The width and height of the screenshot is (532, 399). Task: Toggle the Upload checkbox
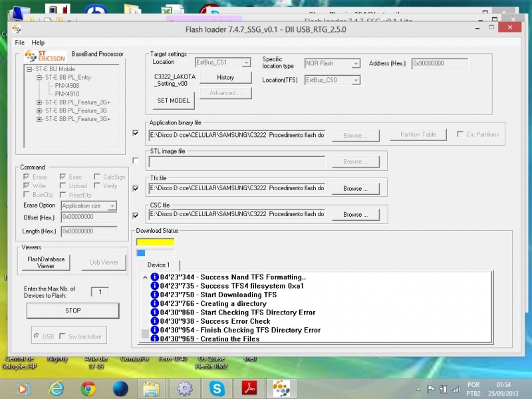click(63, 186)
